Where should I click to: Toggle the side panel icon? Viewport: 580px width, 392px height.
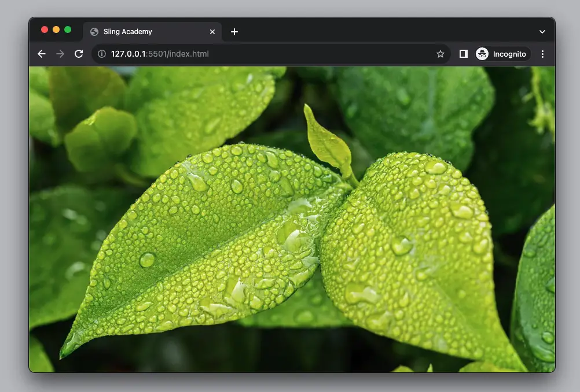click(x=464, y=54)
